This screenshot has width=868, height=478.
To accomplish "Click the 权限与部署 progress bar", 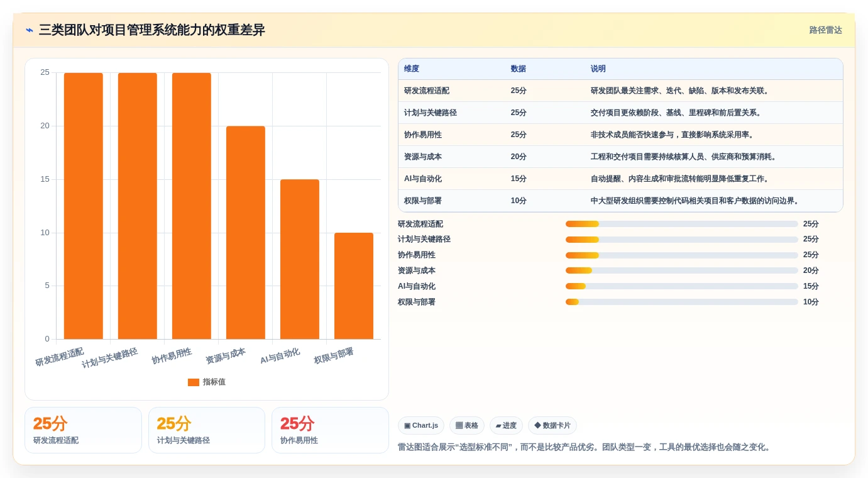I will [x=682, y=302].
